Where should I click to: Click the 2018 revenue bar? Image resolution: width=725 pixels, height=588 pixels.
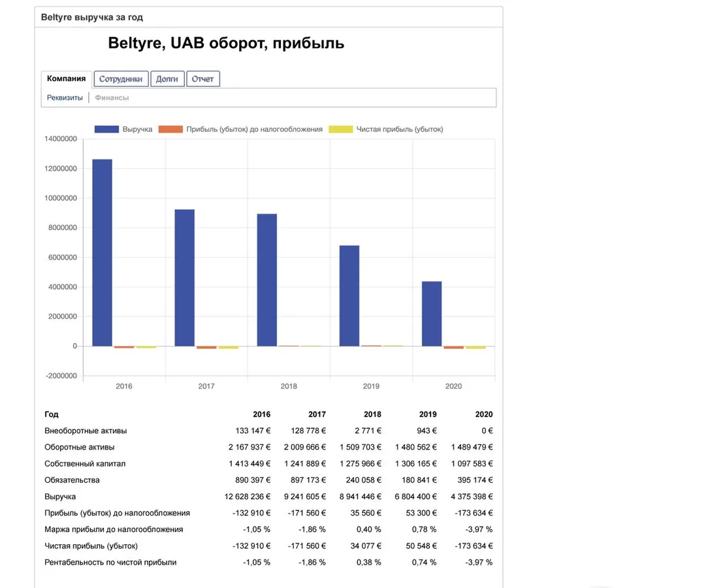pyautogui.click(x=266, y=280)
